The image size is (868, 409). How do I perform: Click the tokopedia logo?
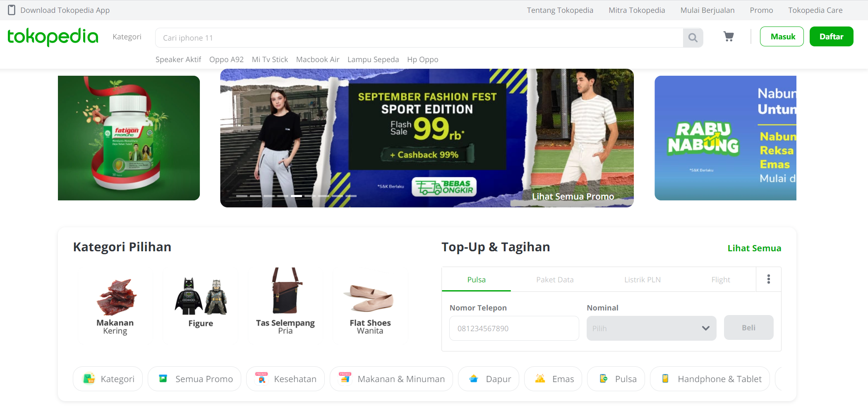(x=53, y=37)
